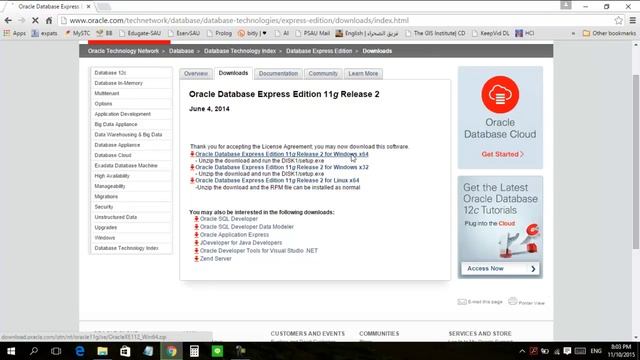This screenshot has width=640, height=360.
Task: Click download arrow icon beside Linux x64
Action: click(192, 180)
